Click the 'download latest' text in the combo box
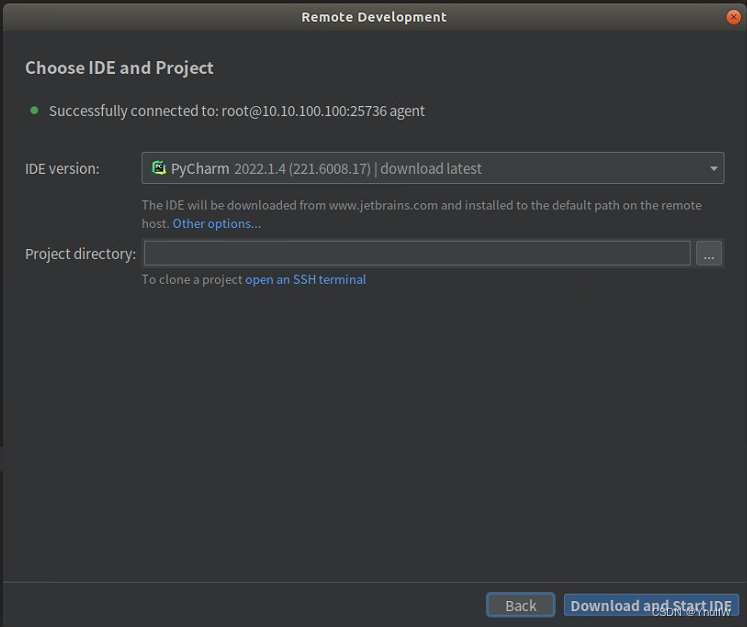 coord(431,169)
